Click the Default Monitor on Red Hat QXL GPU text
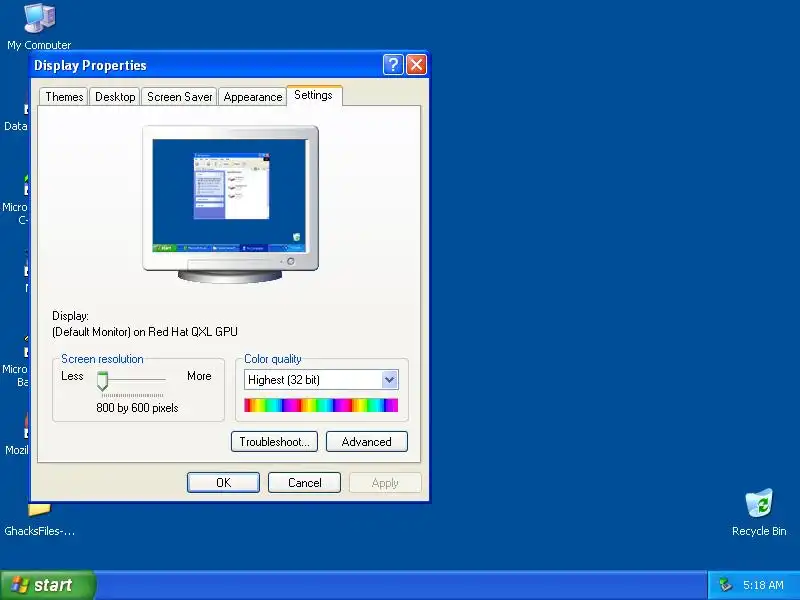This screenshot has width=800, height=600. [x=145, y=332]
